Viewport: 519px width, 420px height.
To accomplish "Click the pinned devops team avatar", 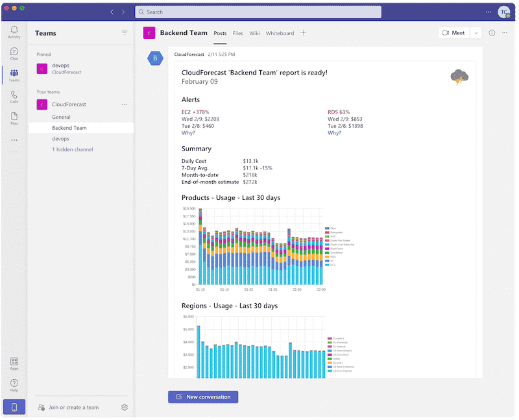I will coord(42,69).
